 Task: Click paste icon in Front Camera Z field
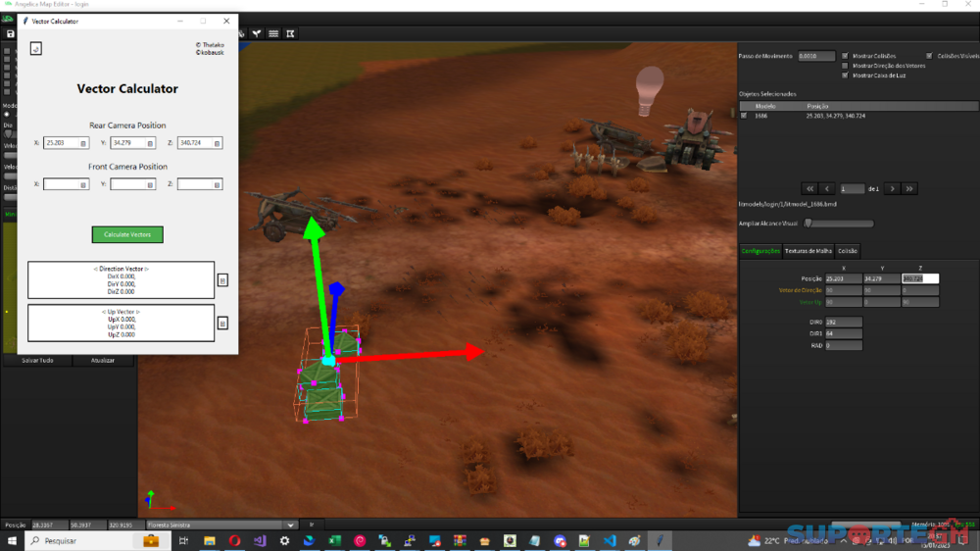pyautogui.click(x=216, y=184)
